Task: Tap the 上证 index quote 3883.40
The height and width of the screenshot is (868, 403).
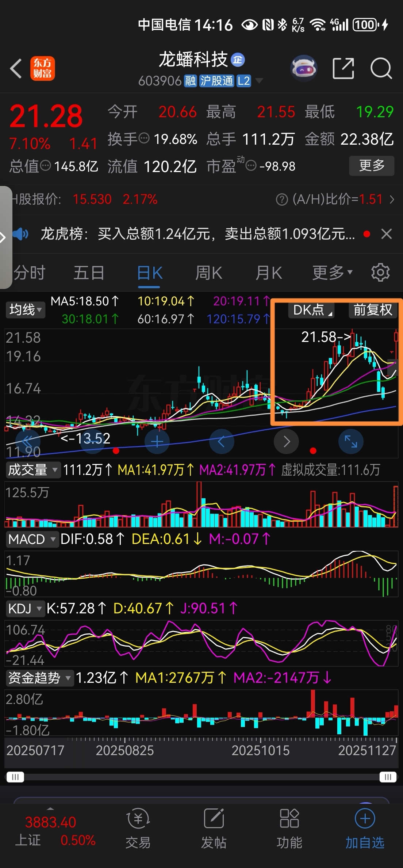Action: pyautogui.click(x=50, y=822)
